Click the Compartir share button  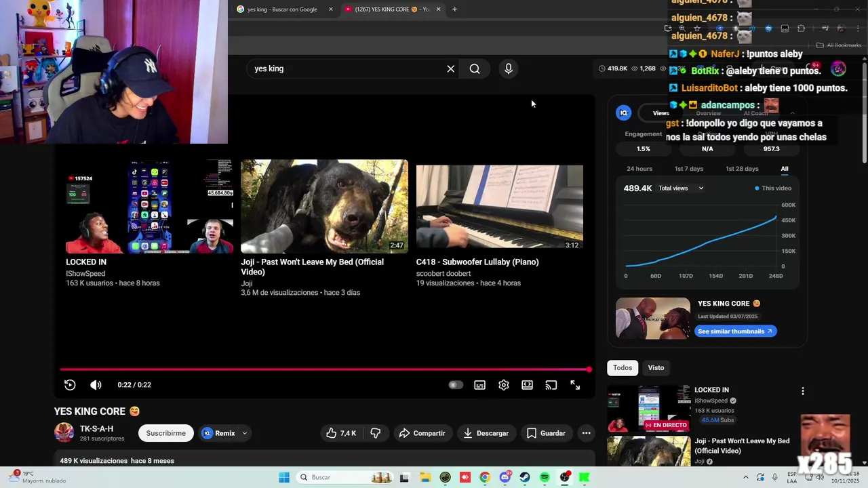[x=422, y=433]
